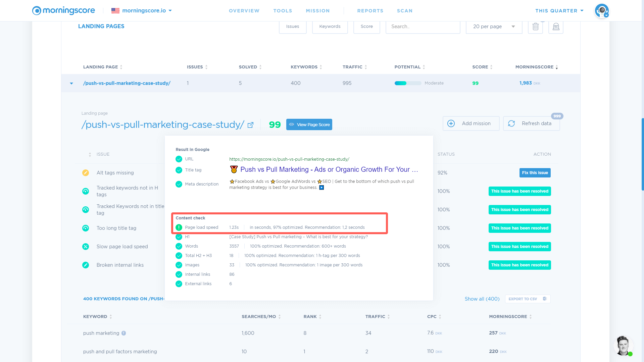Open the This Quarter date dropdown

(x=559, y=11)
